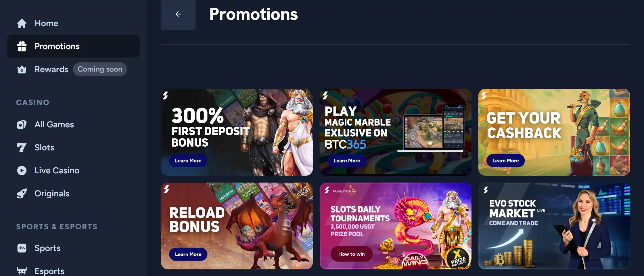Open Learn More on 300% First Deposit Bonus

[x=188, y=161]
